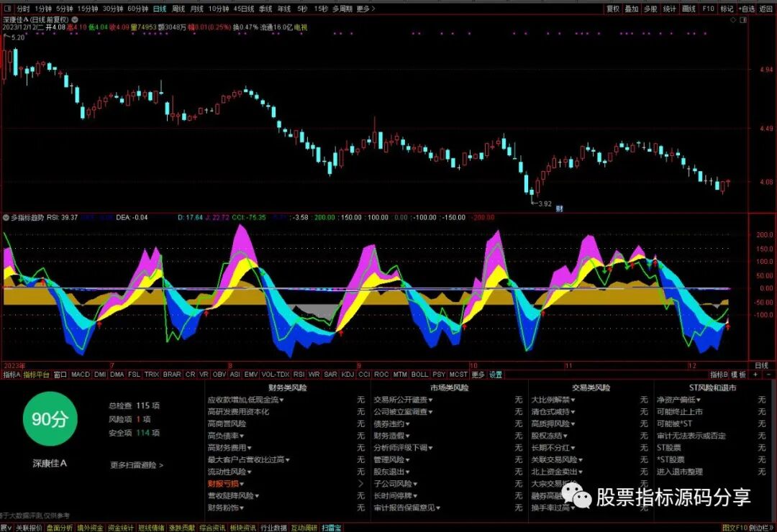
Task: Open the 扫雷宝 bottom tab
Action: click(x=331, y=528)
